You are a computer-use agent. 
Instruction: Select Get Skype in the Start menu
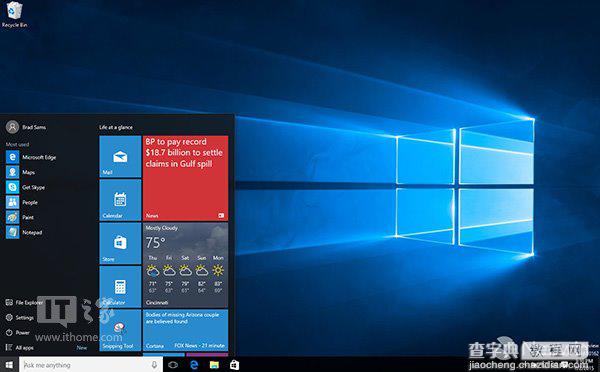[26, 187]
